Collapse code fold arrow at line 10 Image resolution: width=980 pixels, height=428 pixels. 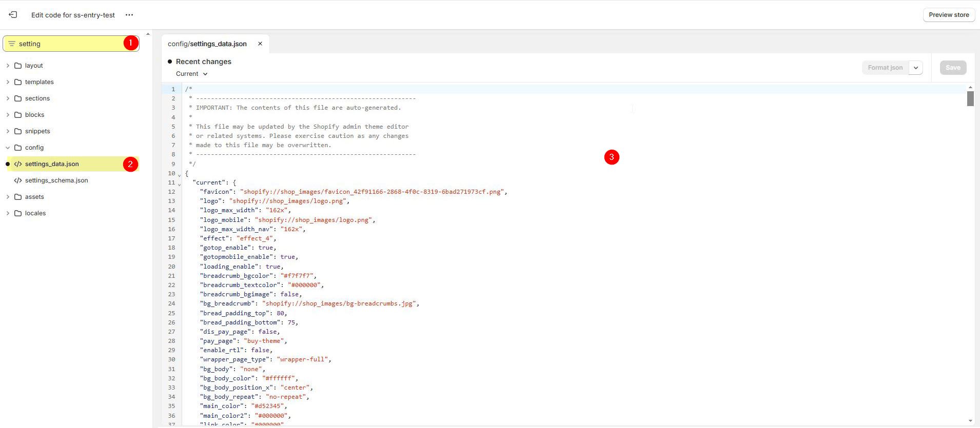click(179, 175)
